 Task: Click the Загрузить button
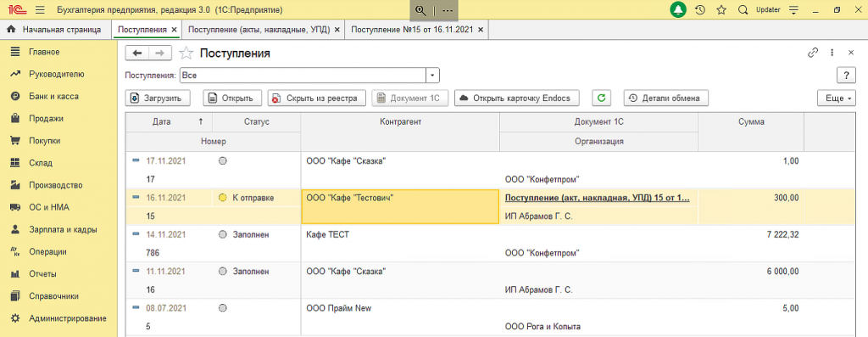158,98
